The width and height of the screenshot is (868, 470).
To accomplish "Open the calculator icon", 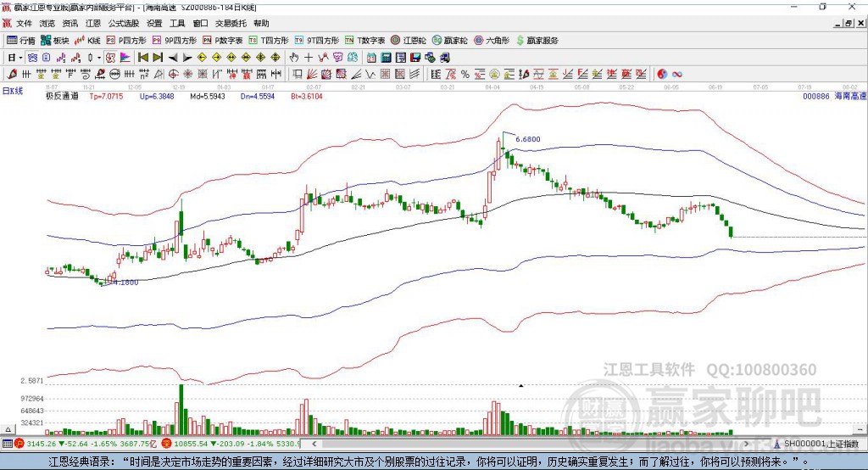I will click(x=386, y=58).
